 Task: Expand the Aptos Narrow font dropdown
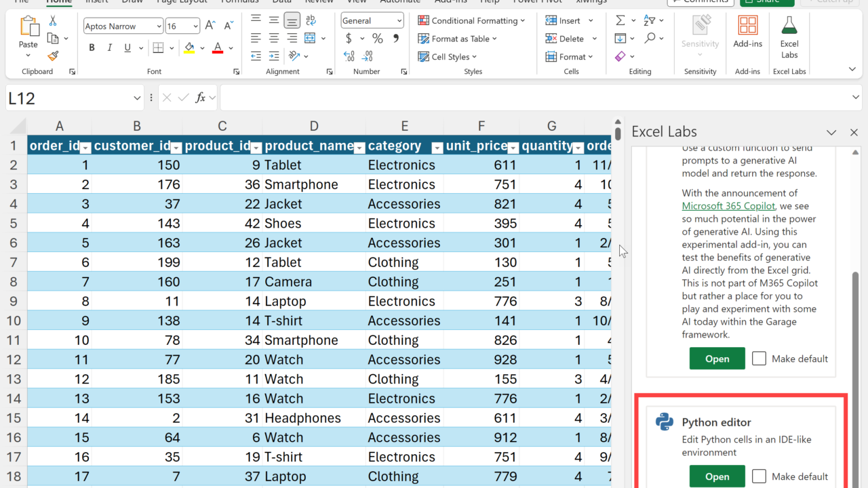tap(159, 26)
